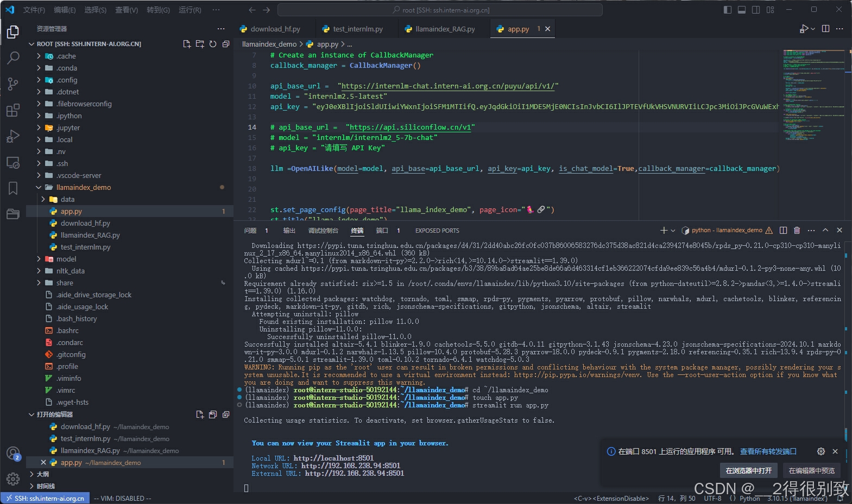The image size is (852, 504).
Task: Create a new folder in explorer header
Action: [200, 44]
